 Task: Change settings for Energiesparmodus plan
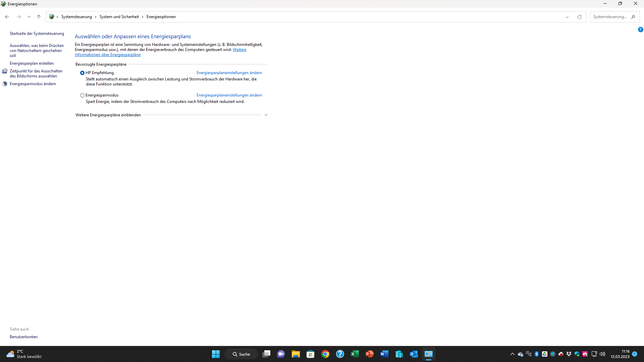click(229, 95)
